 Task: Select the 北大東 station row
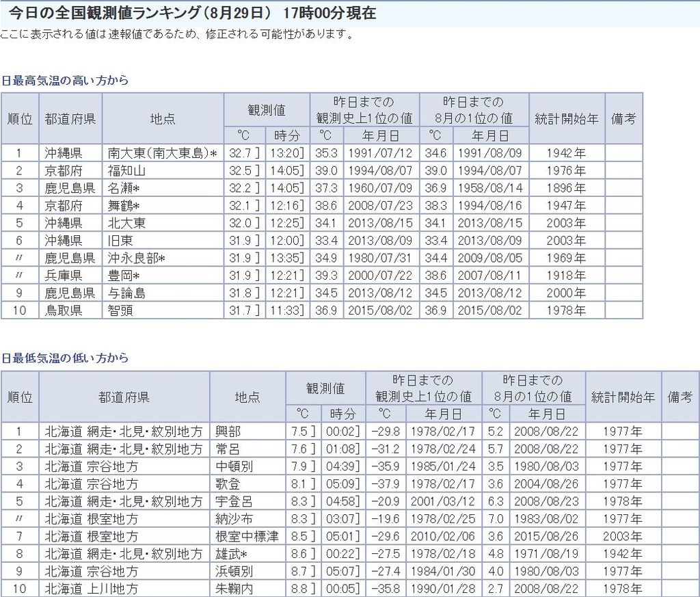click(126, 223)
